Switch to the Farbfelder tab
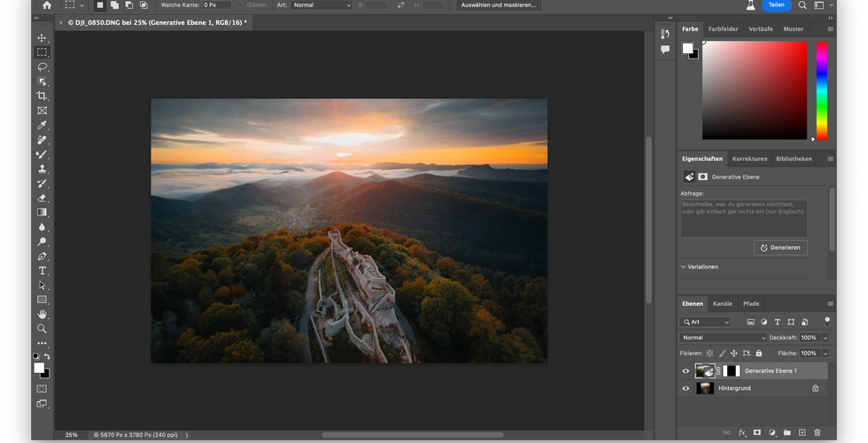 tap(723, 28)
